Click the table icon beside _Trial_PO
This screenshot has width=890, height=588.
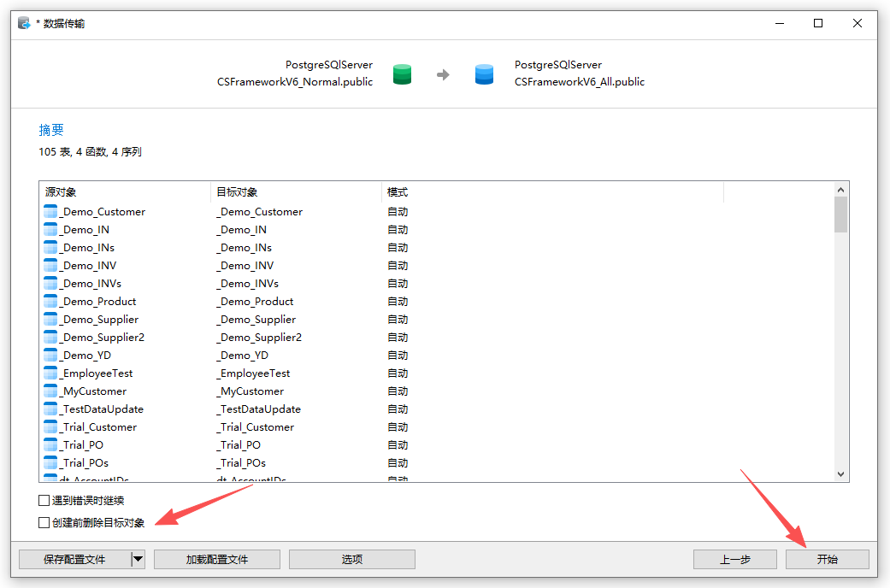pyautogui.click(x=49, y=444)
